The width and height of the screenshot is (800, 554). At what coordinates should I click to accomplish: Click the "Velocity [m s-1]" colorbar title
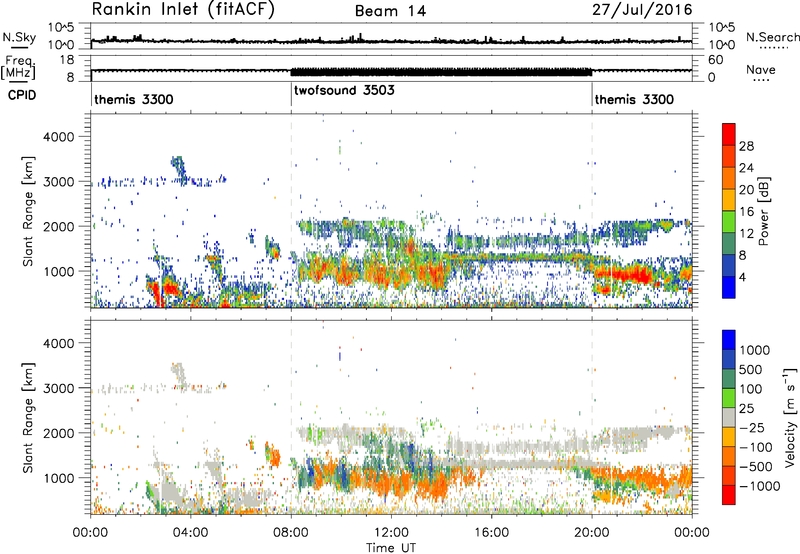pyautogui.click(x=790, y=417)
